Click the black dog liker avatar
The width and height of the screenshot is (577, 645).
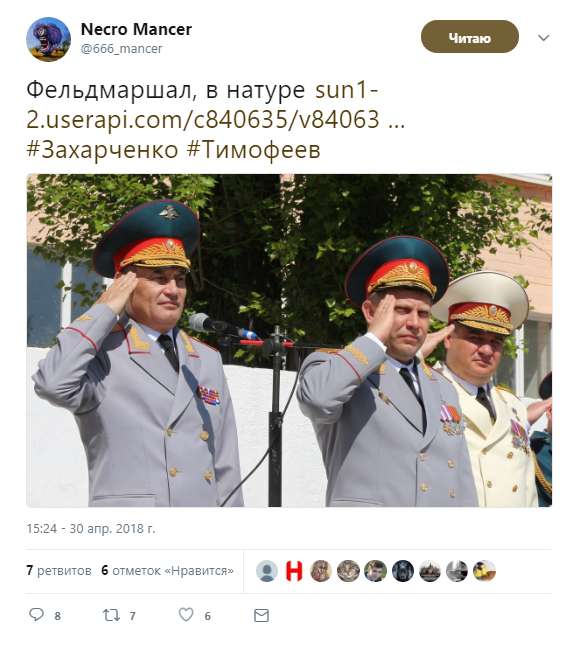(403, 571)
